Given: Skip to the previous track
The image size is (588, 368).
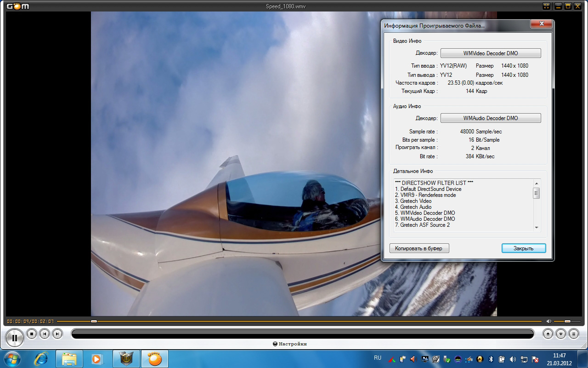Looking at the screenshot, I should click(45, 334).
